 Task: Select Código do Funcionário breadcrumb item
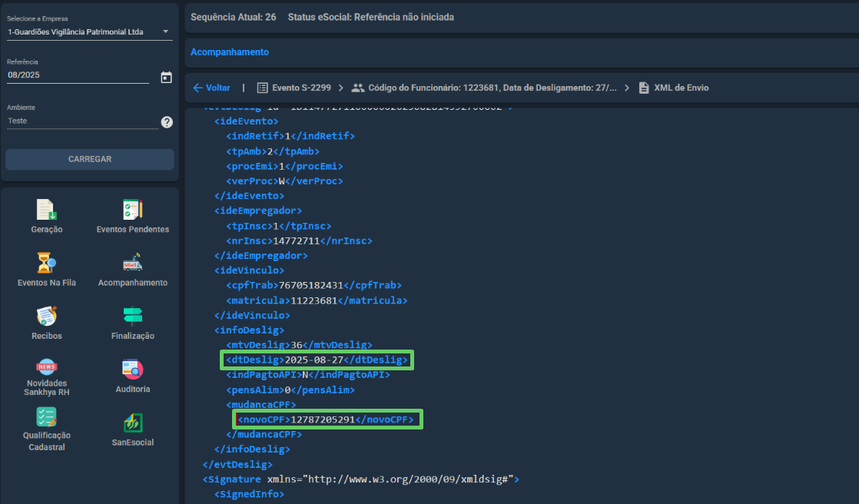coord(492,88)
